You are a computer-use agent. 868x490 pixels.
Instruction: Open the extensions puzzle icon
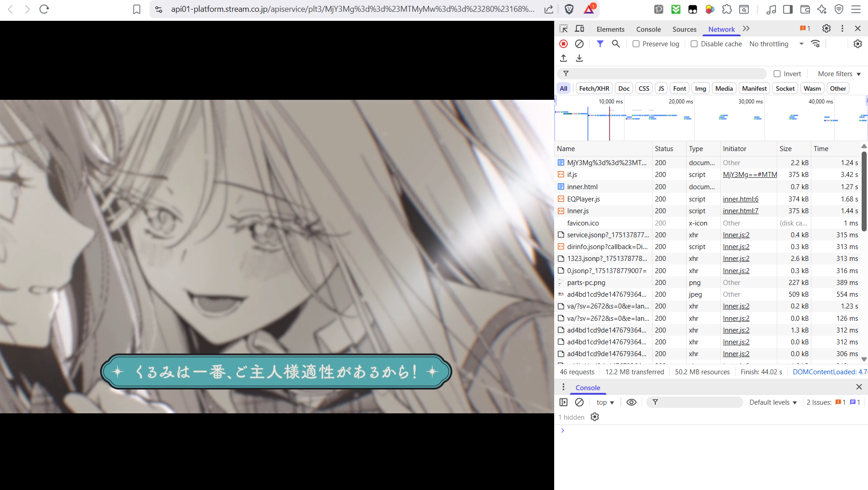click(x=727, y=9)
